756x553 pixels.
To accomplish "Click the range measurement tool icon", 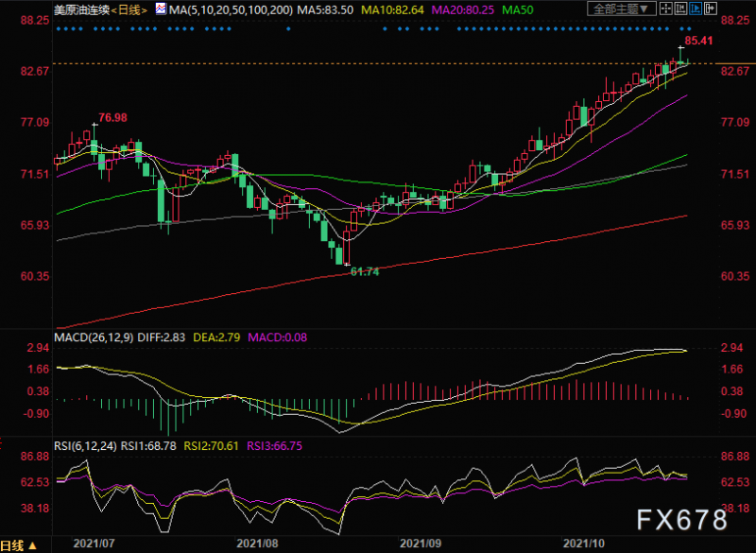I will coord(680,9).
